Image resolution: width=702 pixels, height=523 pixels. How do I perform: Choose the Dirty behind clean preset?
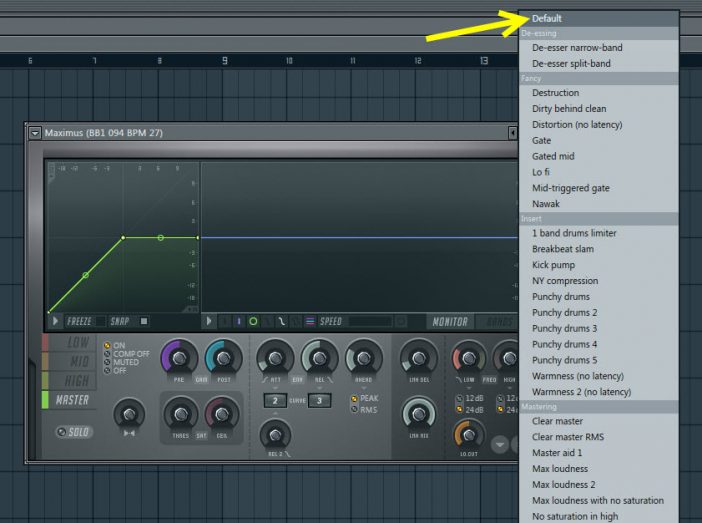(599, 108)
